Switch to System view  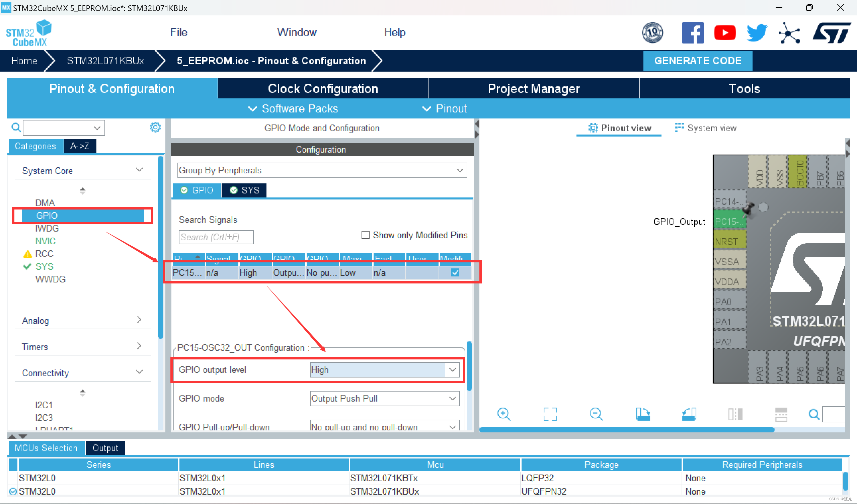coord(705,128)
